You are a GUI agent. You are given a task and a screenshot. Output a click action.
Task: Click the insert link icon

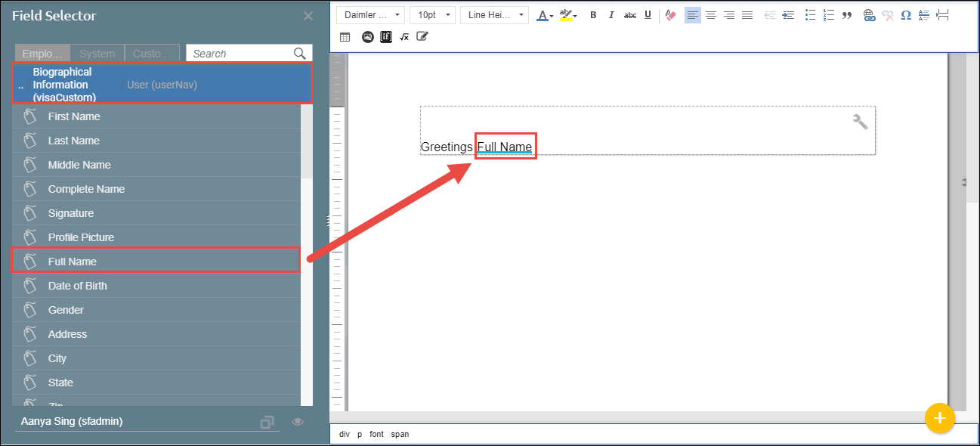[869, 15]
